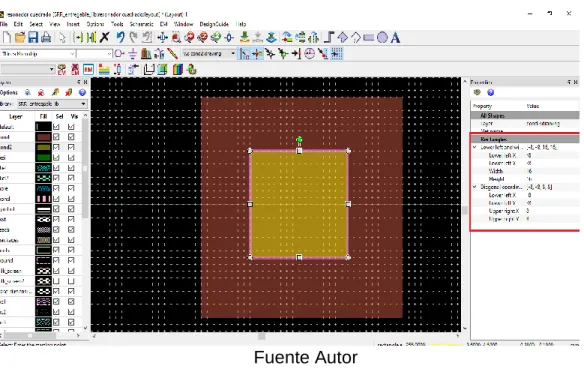Screen dimensions: 584x369
Task: Select the Insert Path trace tool
Action: coord(329,38)
